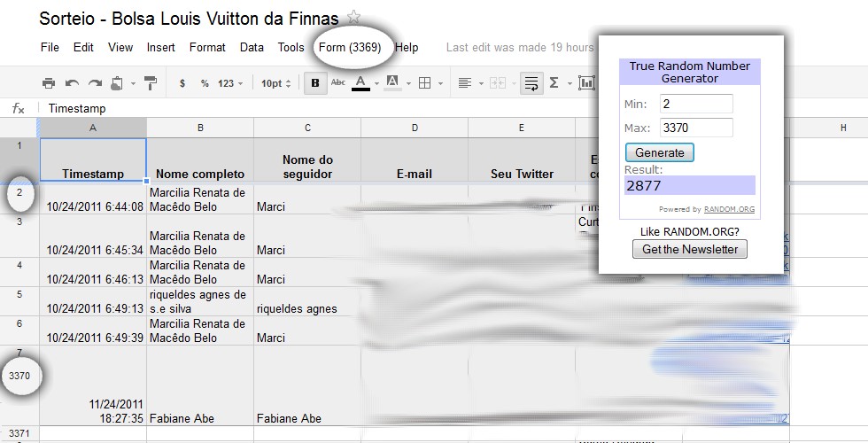Star the Sorteio spreadsheet title
The width and height of the screenshot is (868, 443).
[x=353, y=17]
